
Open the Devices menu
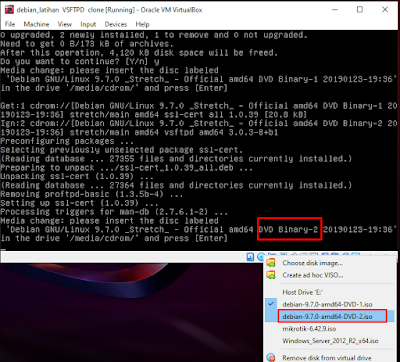tap(116, 24)
